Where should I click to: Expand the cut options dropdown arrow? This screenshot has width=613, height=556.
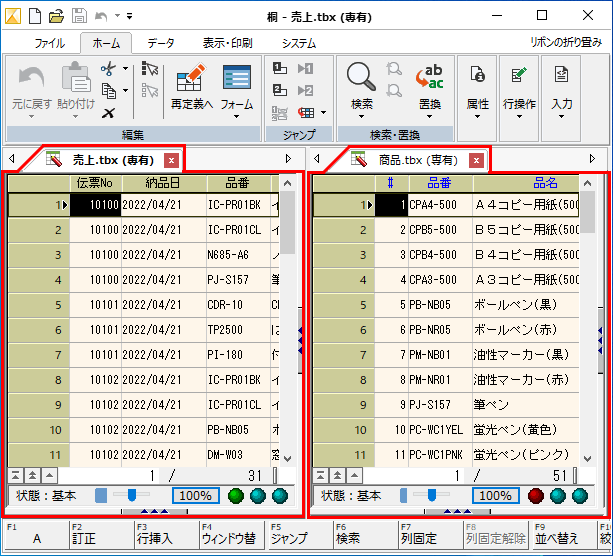[125, 69]
